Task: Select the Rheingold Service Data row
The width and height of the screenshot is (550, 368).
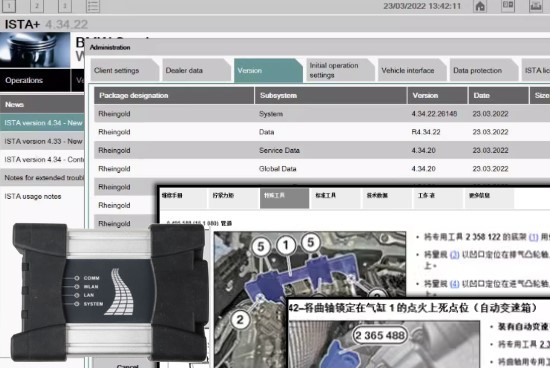Action: point(322,150)
